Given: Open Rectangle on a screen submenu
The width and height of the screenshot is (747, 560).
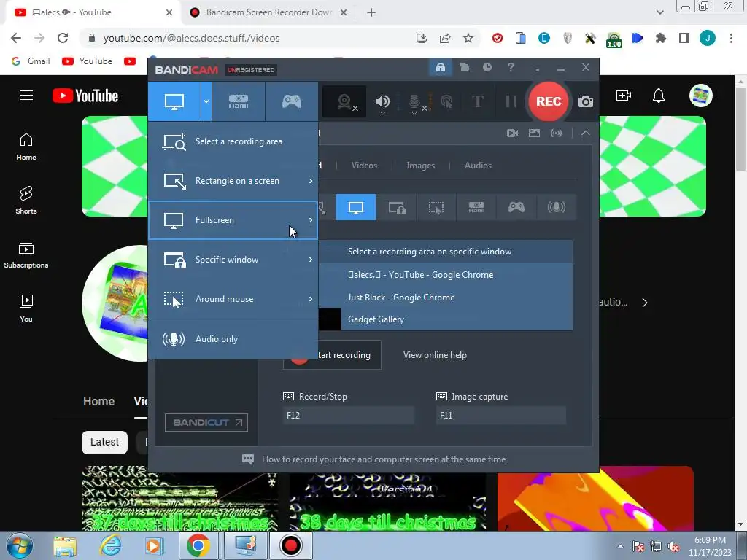Looking at the screenshot, I should [x=233, y=181].
